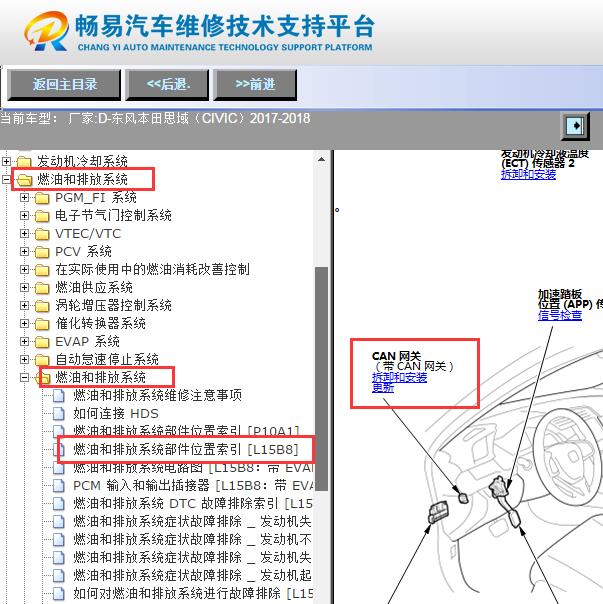Go forward with >>前进 button
The width and height of the screenshot is (603, 604).
(x=255, y=85)
